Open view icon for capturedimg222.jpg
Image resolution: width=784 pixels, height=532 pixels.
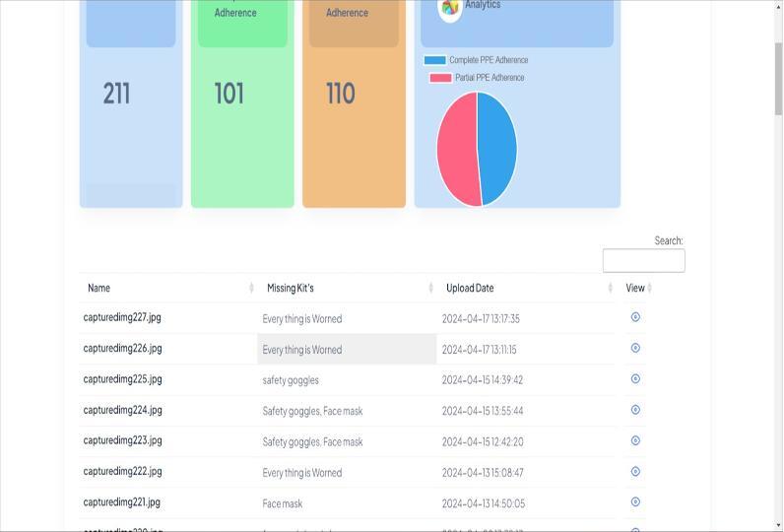(x=635, y=471)
